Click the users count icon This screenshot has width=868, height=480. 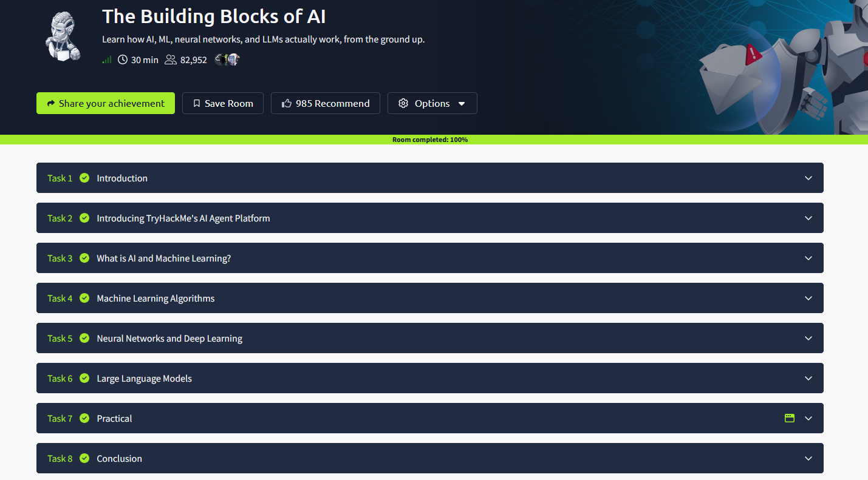171,59
